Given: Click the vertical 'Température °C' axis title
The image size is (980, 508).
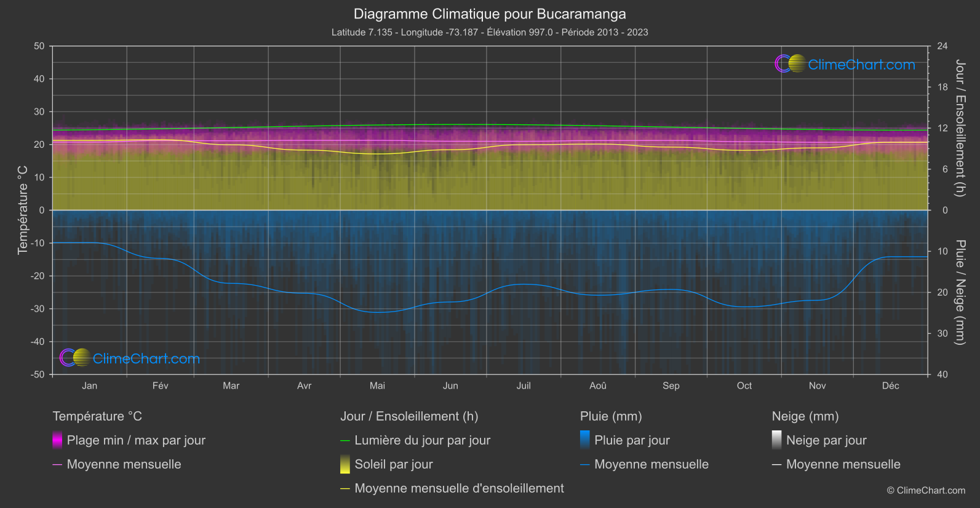Looking at the screenshot, I should point(23,210).
